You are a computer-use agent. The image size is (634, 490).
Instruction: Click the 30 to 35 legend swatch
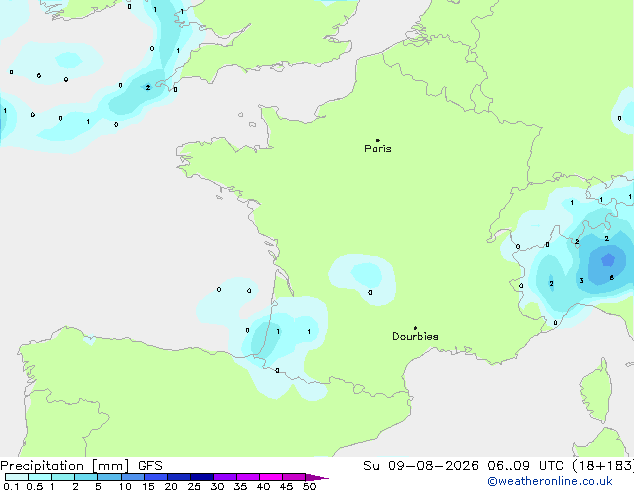(x=225, y=477)
